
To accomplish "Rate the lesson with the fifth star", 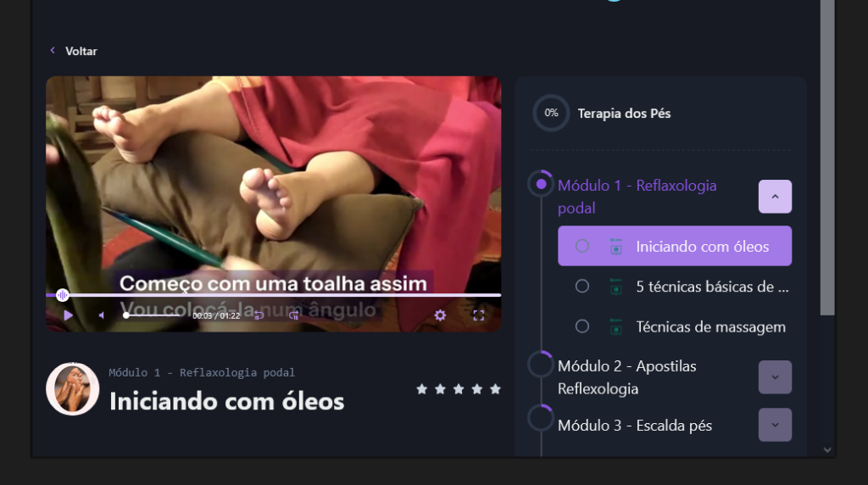I will pos(495,389).
